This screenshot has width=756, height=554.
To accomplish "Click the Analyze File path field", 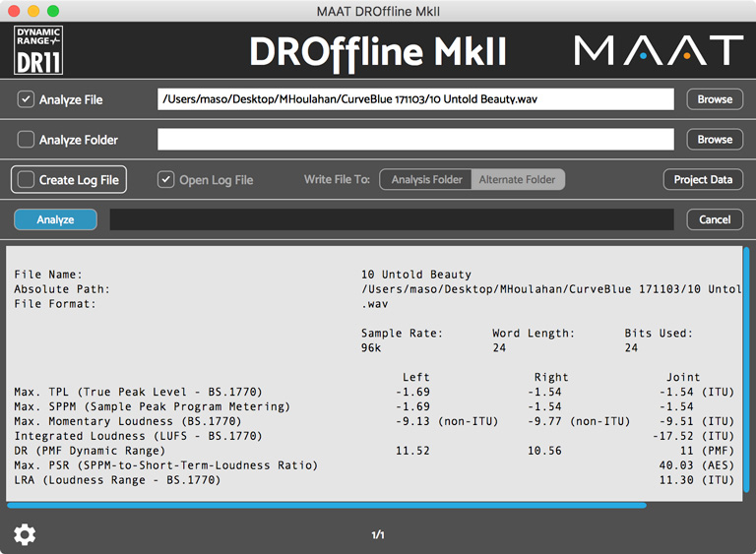I will click(x=415, y=99).
